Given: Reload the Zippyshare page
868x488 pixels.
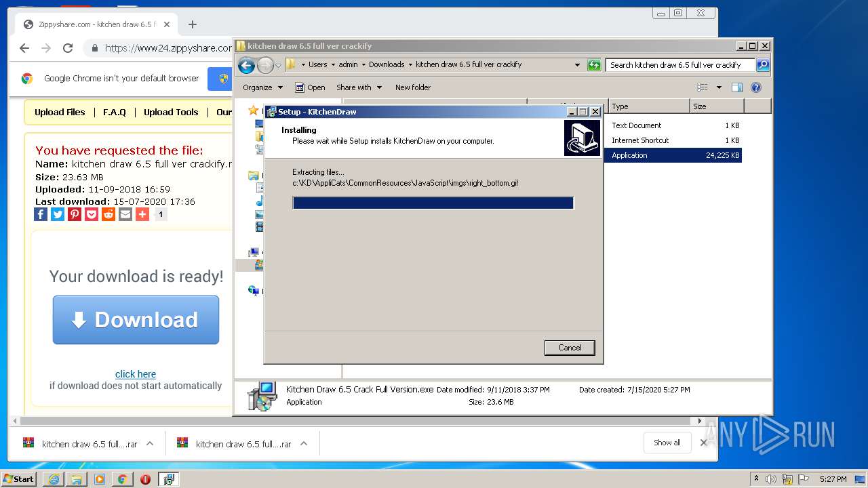Looking at the screenshot, I should (68, 48).
